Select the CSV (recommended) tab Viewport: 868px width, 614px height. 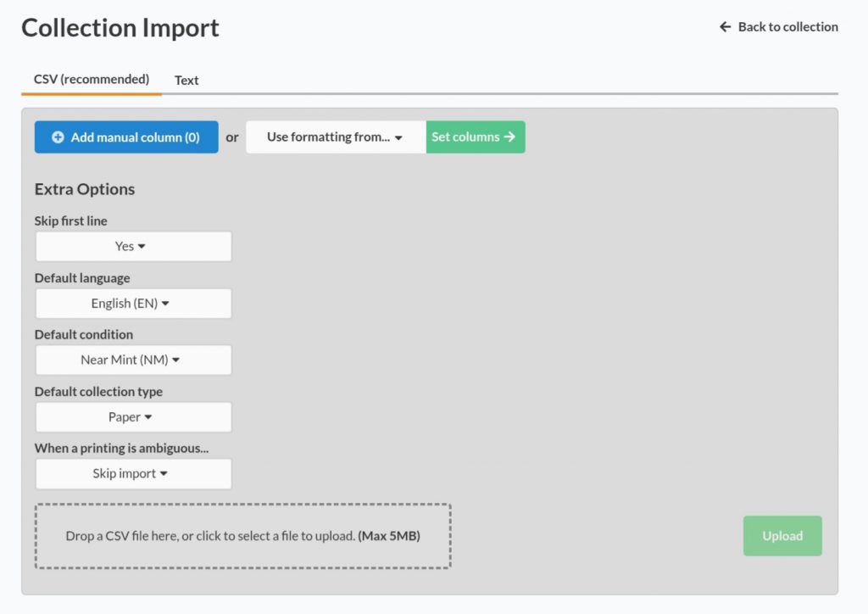click(x=91, y=80)
